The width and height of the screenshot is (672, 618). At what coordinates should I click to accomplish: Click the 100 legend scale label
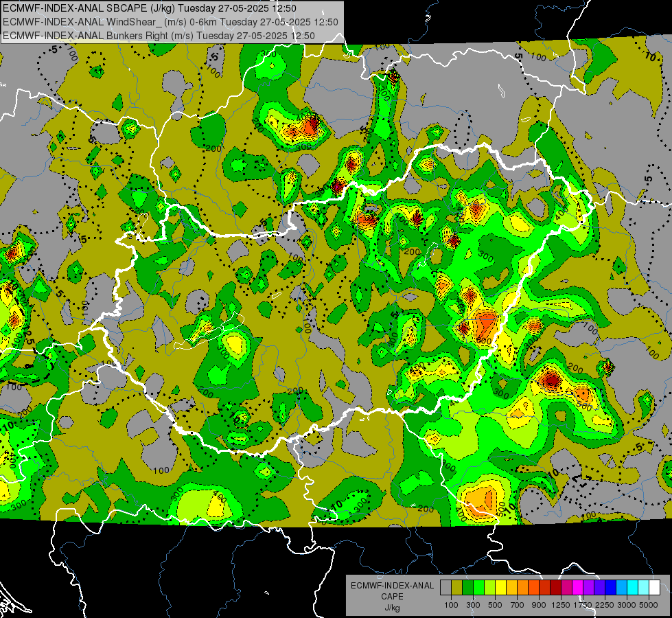tap(451, 605)
